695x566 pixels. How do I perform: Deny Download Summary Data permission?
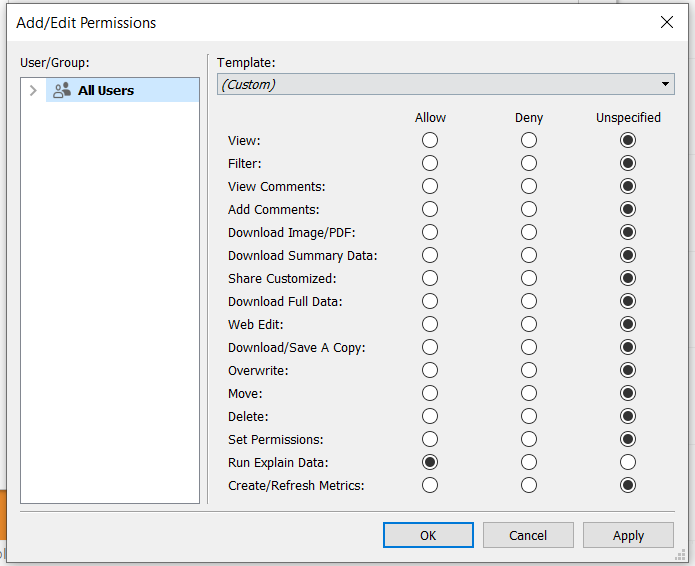[x=529, y=255]
